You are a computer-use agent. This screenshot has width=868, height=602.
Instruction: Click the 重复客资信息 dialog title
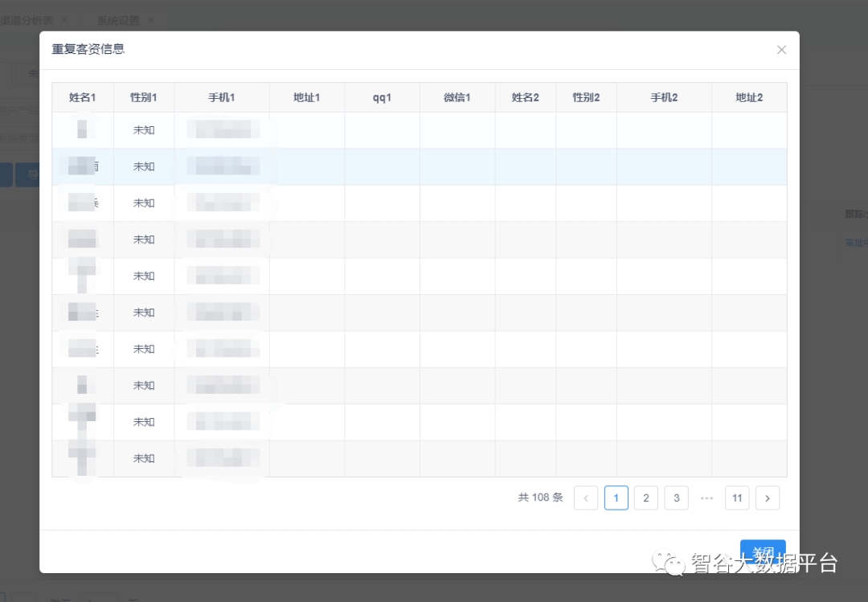(88, 49)
